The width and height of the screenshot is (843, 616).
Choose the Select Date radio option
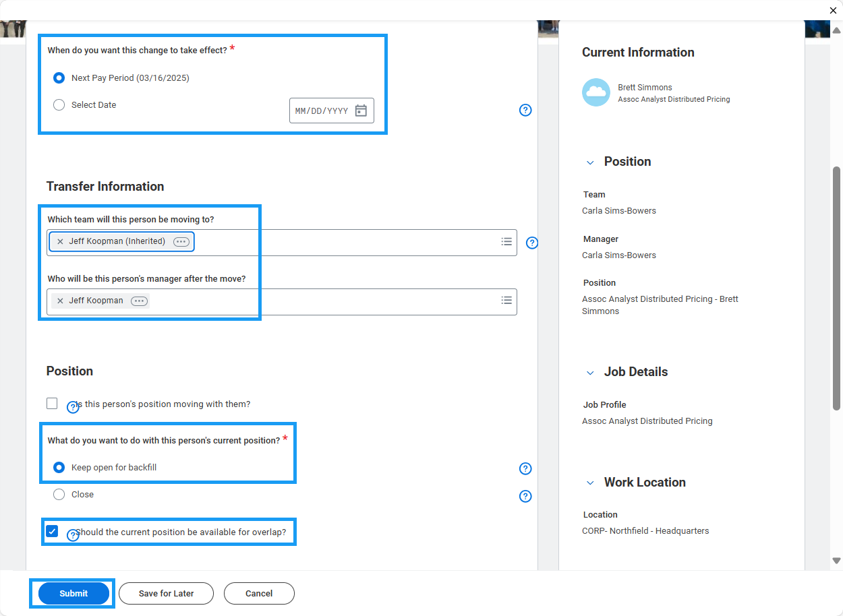59,105
